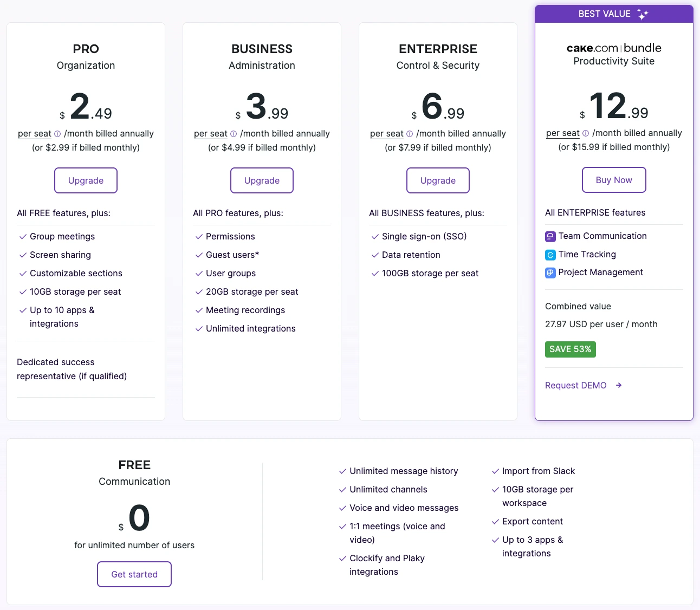Click the checkmark next to Group meetings
Screen dimensions: 700x610
(x=22, y=236)
